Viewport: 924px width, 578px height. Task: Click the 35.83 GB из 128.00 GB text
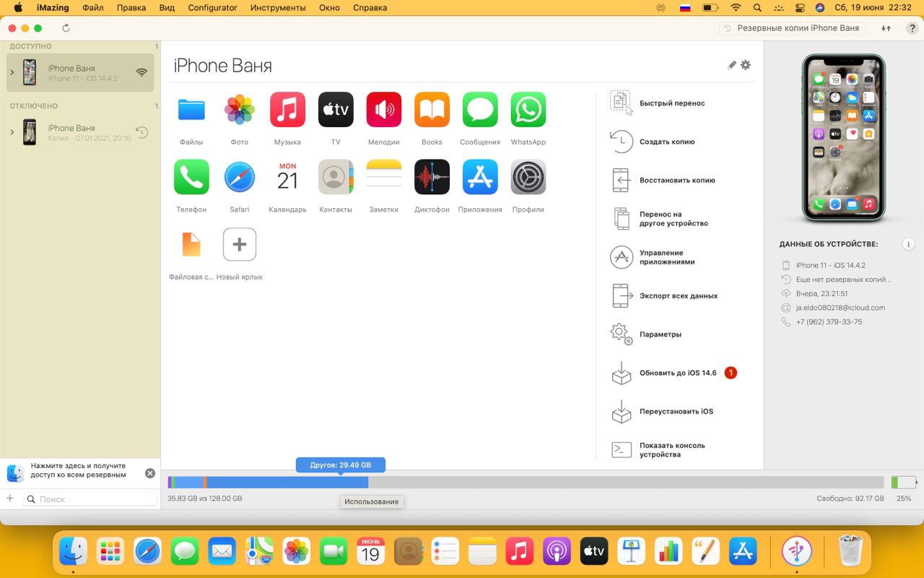[x=205, y=499]
